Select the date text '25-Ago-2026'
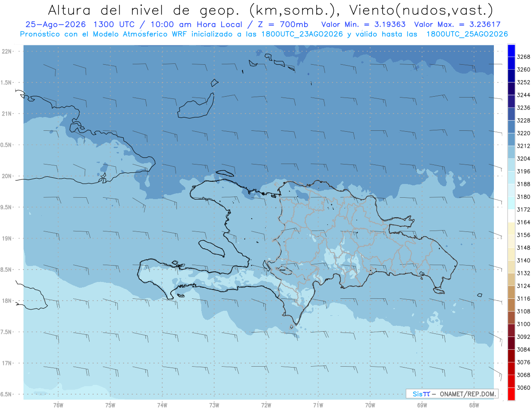Viewport: 532px width, 411px height. [56, 24]
